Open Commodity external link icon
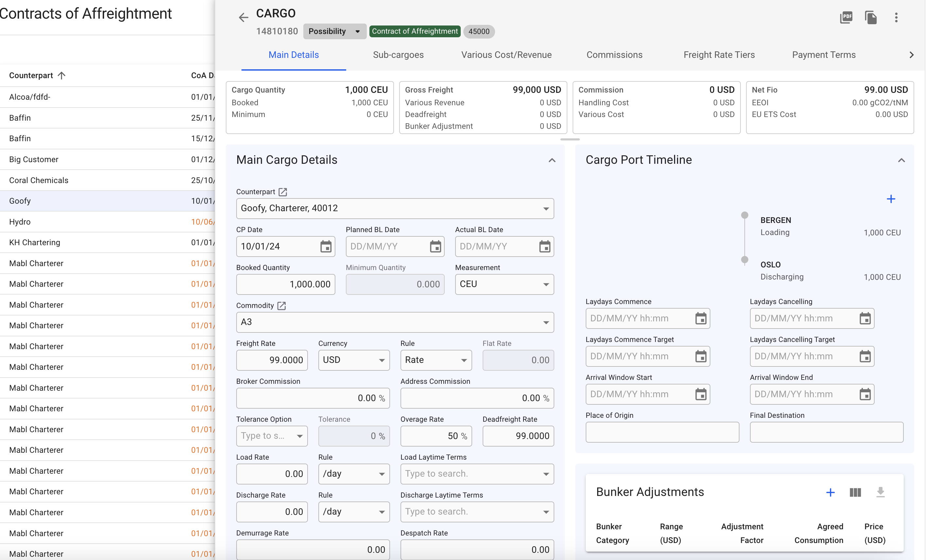 (281, 306)
